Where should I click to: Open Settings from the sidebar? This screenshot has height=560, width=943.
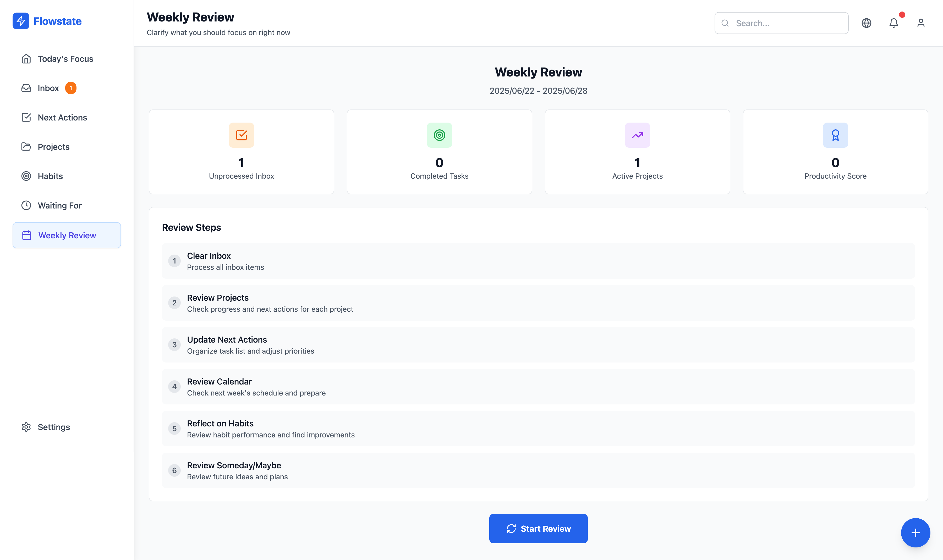click(x=67, y=427)
